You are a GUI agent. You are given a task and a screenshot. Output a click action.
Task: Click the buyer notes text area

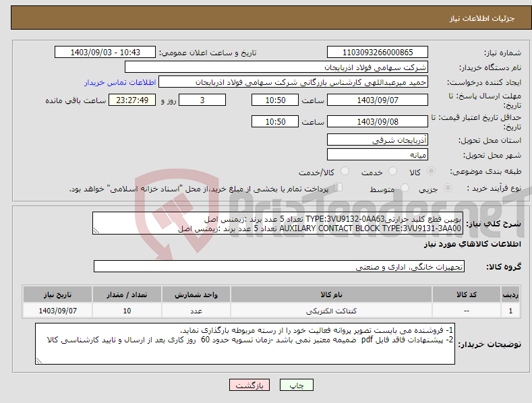pyautogui.click(x=245, y=344)
